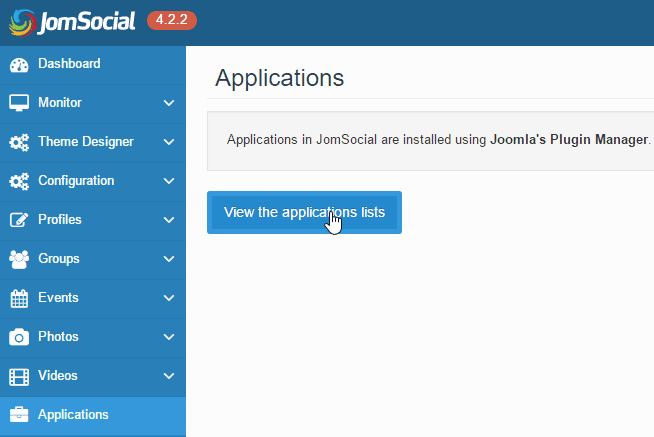654x437 pixels.
Task: Click the Monitor screen icon
Action: pos(19,103)
